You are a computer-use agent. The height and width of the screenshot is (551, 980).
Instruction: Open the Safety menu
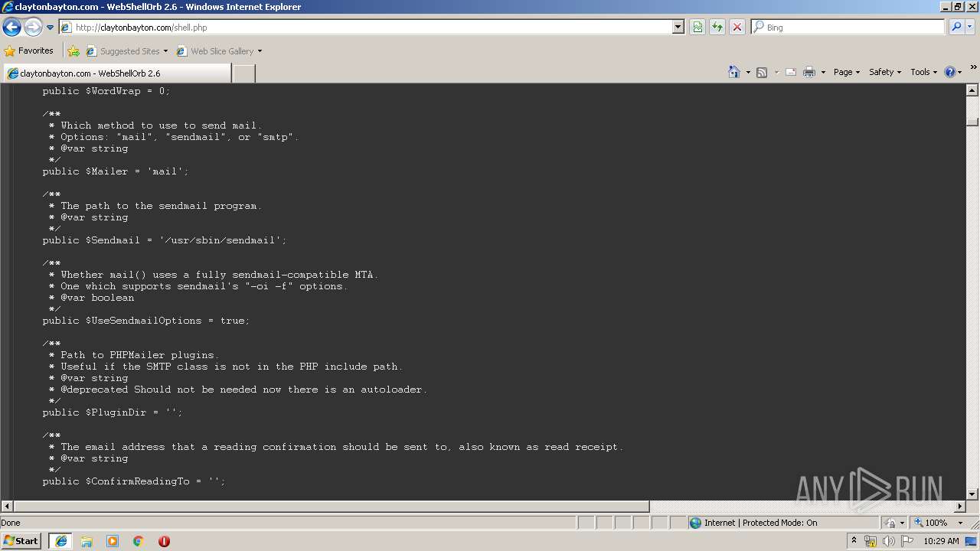pos(885,72)
